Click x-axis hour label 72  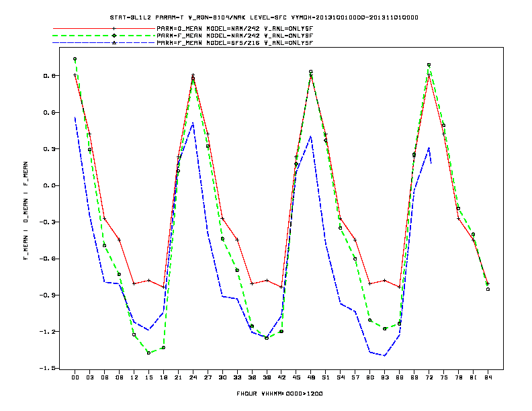coord(429,377)
